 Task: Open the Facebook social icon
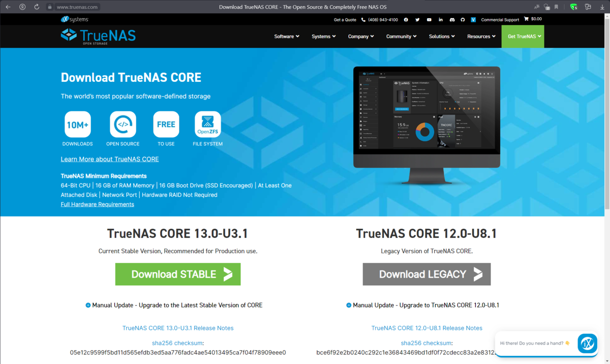[406, 20]
